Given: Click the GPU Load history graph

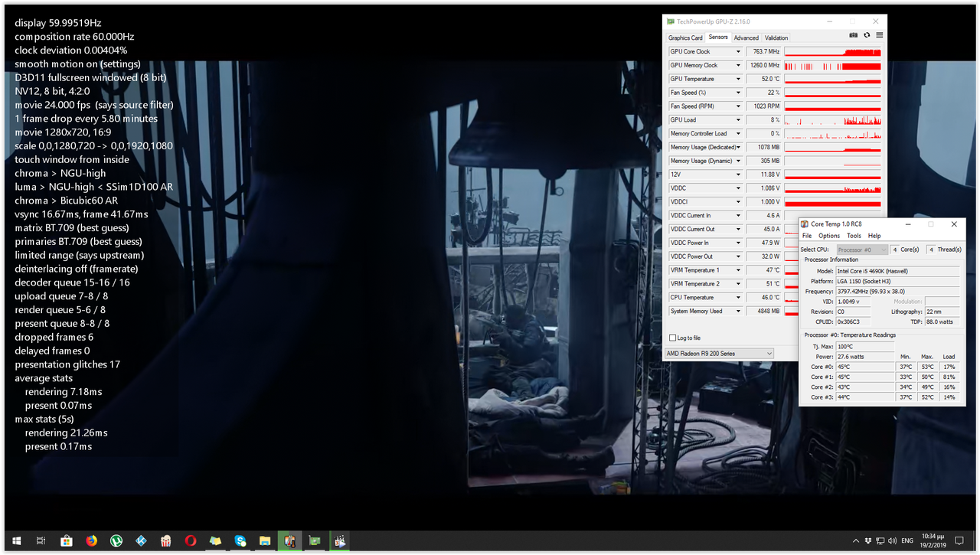Looking at the screenshot, I should pyautogui.click(x=833, y=120).
